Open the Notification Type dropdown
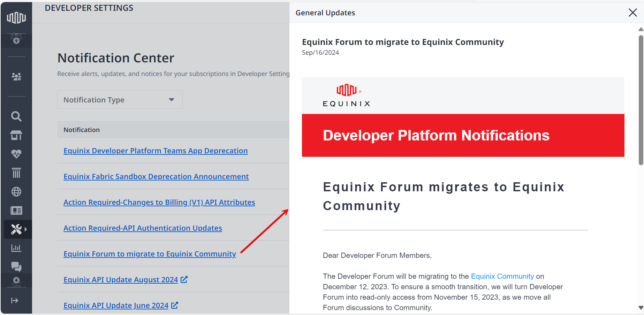The height and width of the screenshot is (315, 644). 120,100
